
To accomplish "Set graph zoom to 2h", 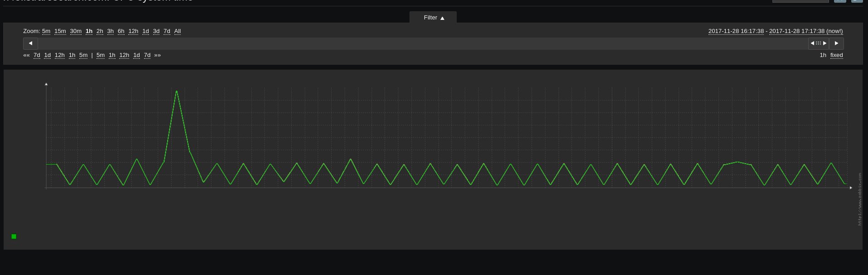I will click(x=100, y=31).
